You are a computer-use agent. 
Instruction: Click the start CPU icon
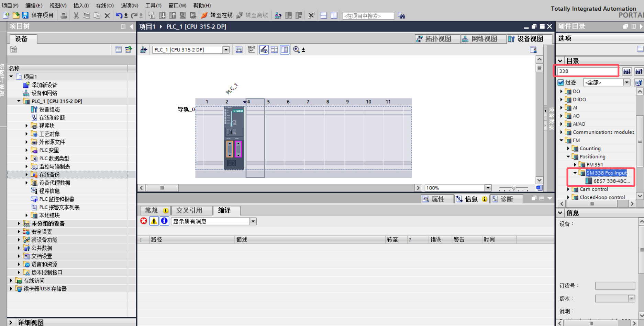(x=289, y=15)
